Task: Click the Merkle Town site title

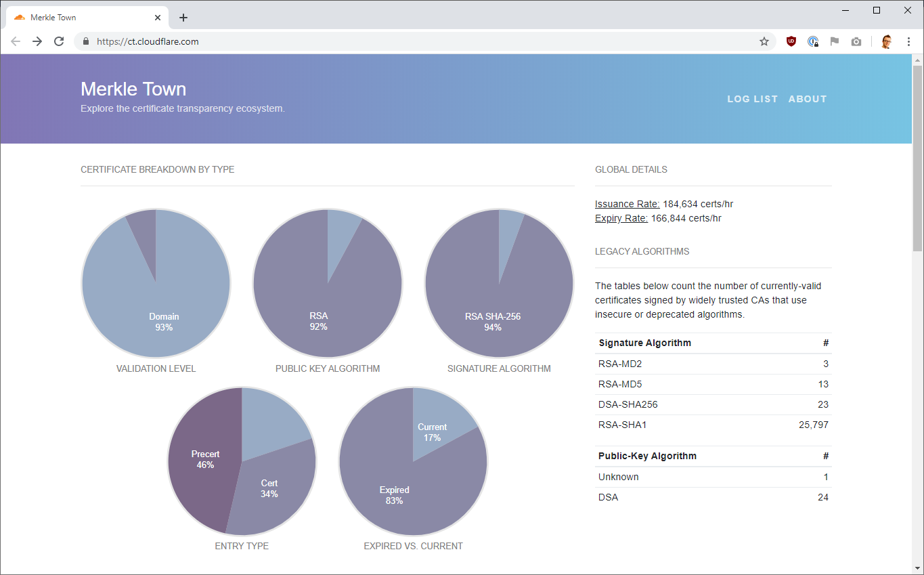Action: pyautogui.click(x=133, y=89)
